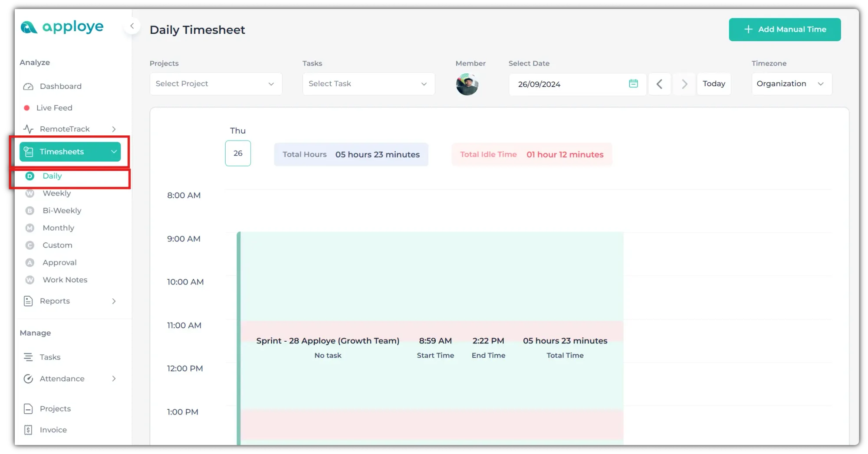868x454 pixels.
Task: Collapse the sidebar with arrow button
Action: pyautogui.click(x=132, y=26)
